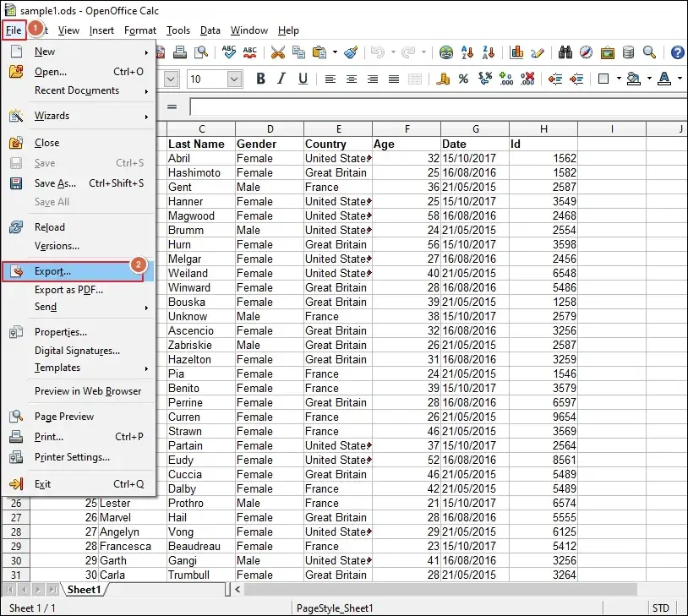
Task: Click the horizontal scrollbar left arrow
Action: [x=238, y=590]
